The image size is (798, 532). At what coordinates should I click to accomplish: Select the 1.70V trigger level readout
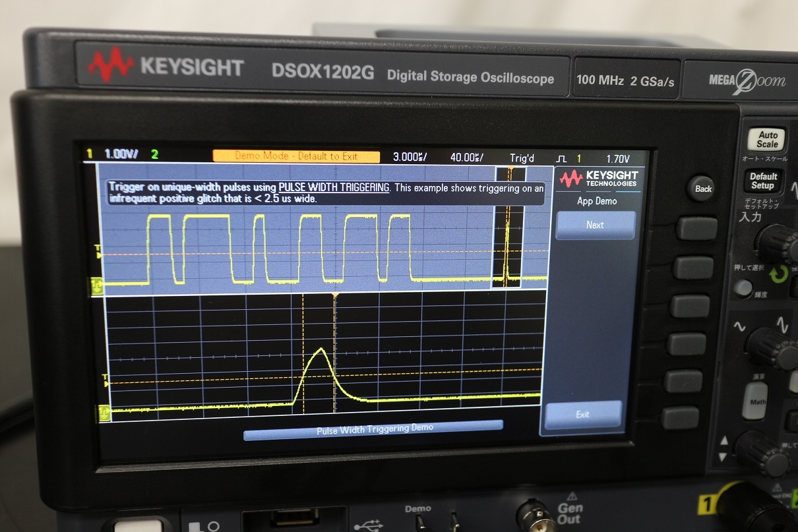pos(618,159)
